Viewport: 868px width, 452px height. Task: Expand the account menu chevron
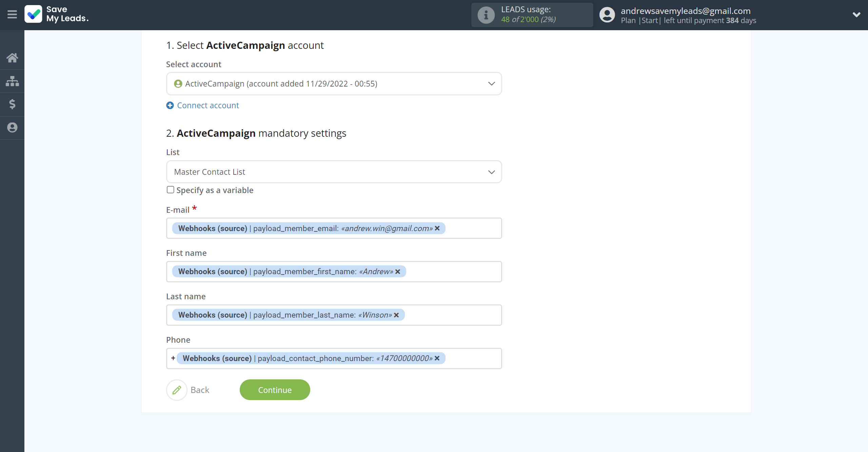(856, 15)
